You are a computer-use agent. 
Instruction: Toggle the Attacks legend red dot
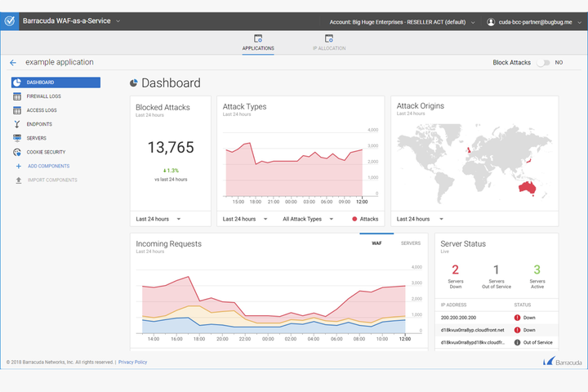tap(354, 219)
